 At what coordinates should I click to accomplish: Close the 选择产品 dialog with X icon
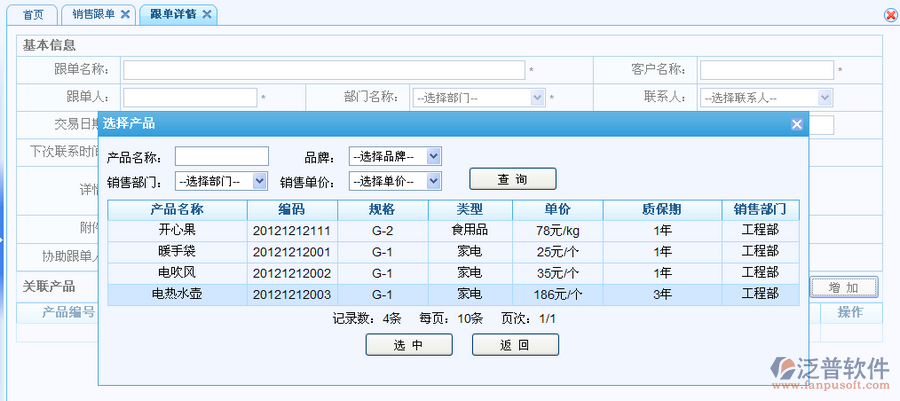coord(796,124)
